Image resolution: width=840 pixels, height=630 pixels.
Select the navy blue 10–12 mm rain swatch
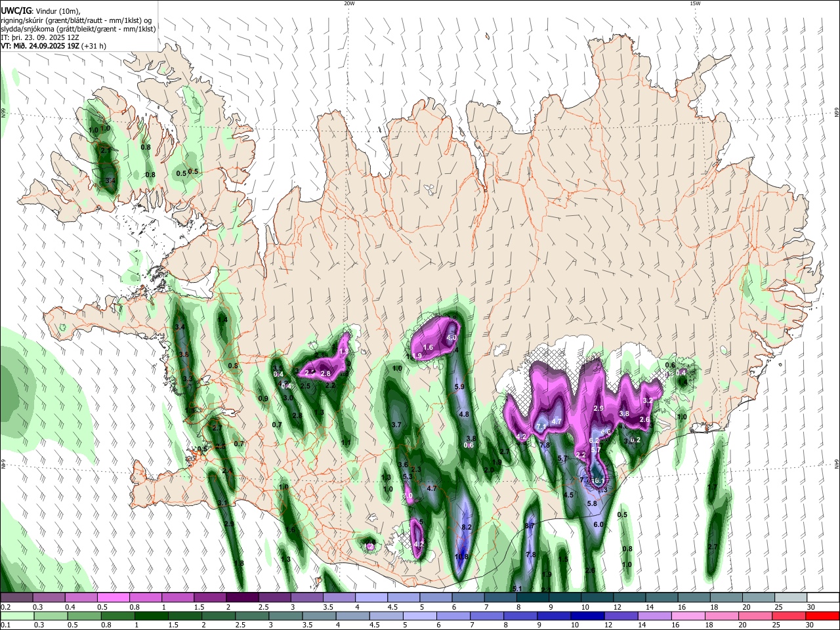tap(588, 616)
